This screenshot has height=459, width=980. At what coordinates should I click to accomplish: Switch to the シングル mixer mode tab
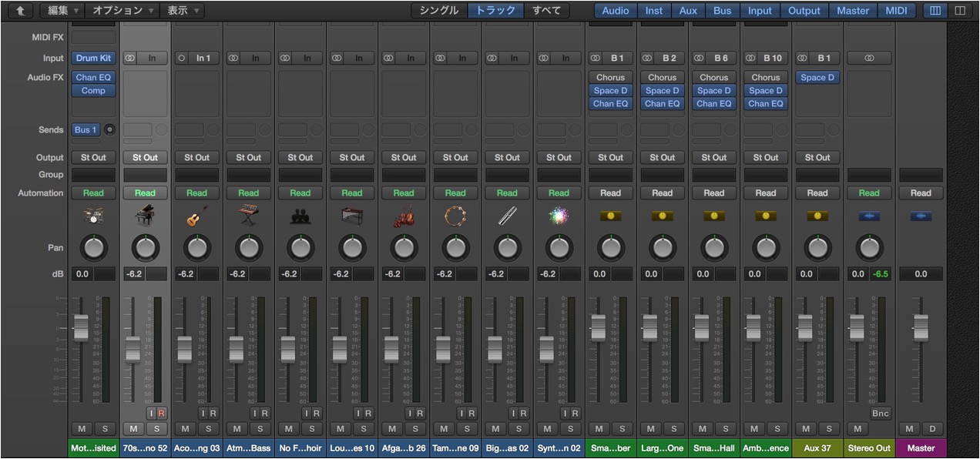[439, 11]
